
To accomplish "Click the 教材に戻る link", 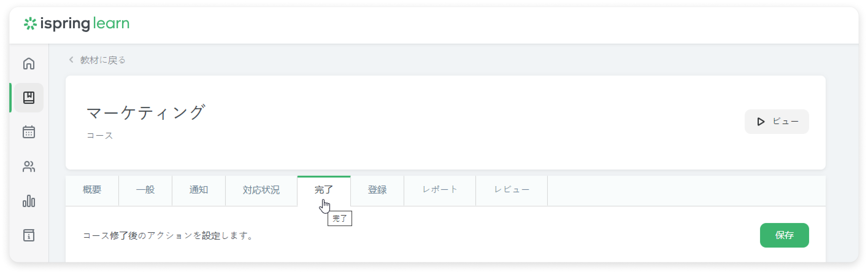I will coord(103,60).
